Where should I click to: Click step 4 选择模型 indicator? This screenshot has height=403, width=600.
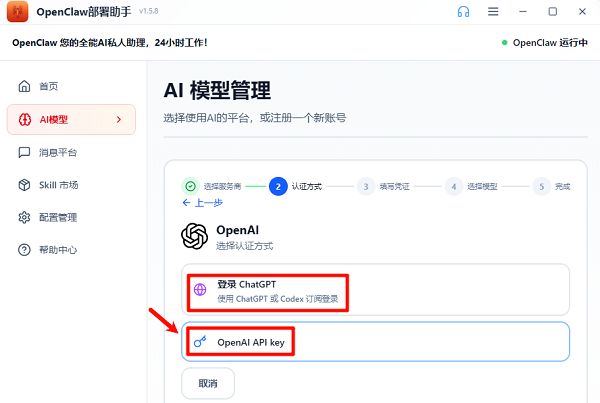tap(454, 186)
